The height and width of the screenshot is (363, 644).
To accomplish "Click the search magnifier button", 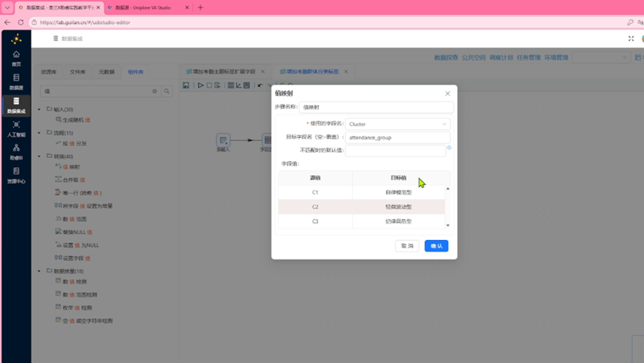I will pyautogui.click(x=167, y=91).
